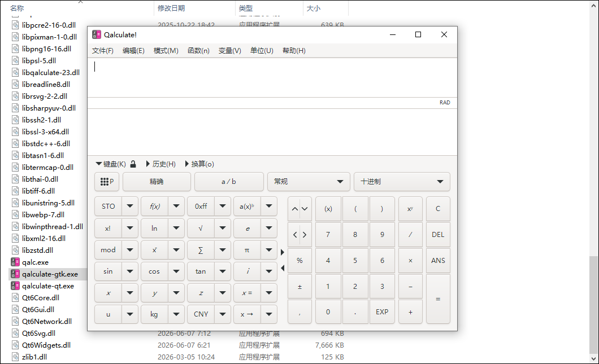Insert the imaginary unit i
This screenshot has width=599, height=364.
(x=247, y=271)
